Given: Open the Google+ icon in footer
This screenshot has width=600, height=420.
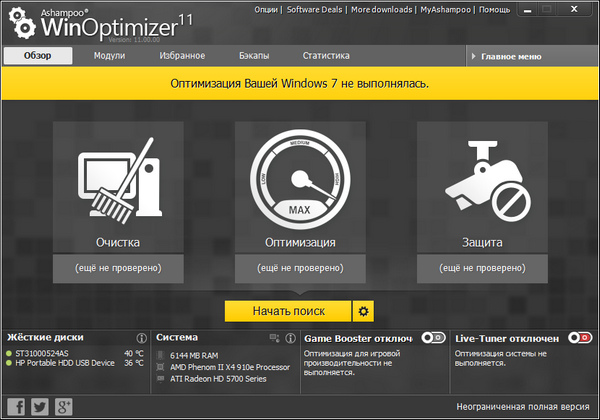Looking at the screenshot, I should (63, 406).
